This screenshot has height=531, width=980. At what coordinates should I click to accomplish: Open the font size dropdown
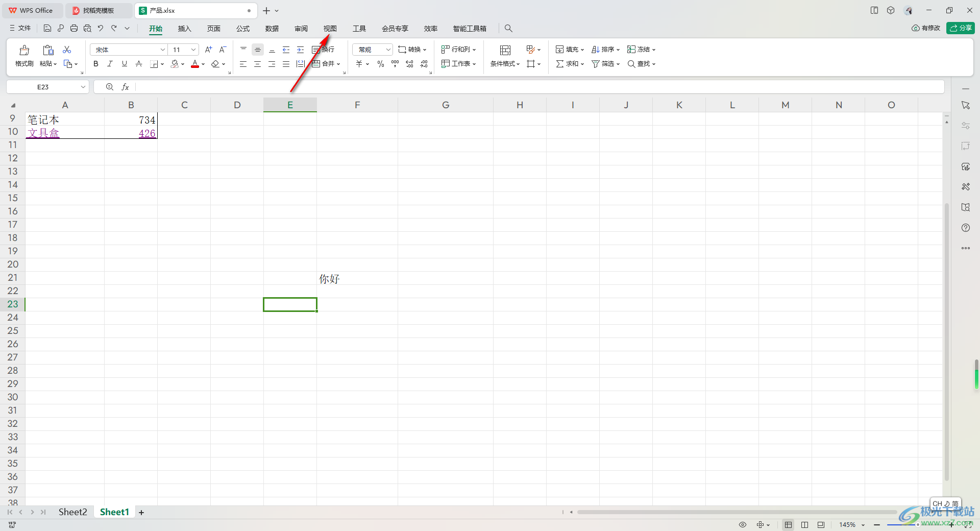[193, 50]
